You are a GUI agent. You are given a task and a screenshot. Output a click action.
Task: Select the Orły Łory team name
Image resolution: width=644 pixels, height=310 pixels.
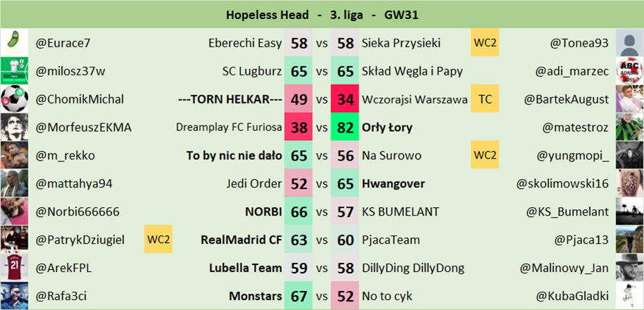click(387, 128)
